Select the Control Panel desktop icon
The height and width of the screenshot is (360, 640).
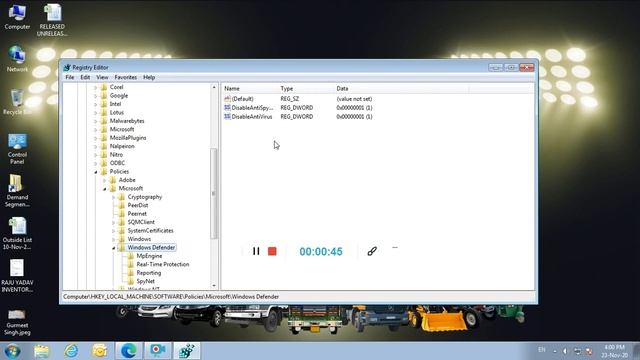(17, 149)
